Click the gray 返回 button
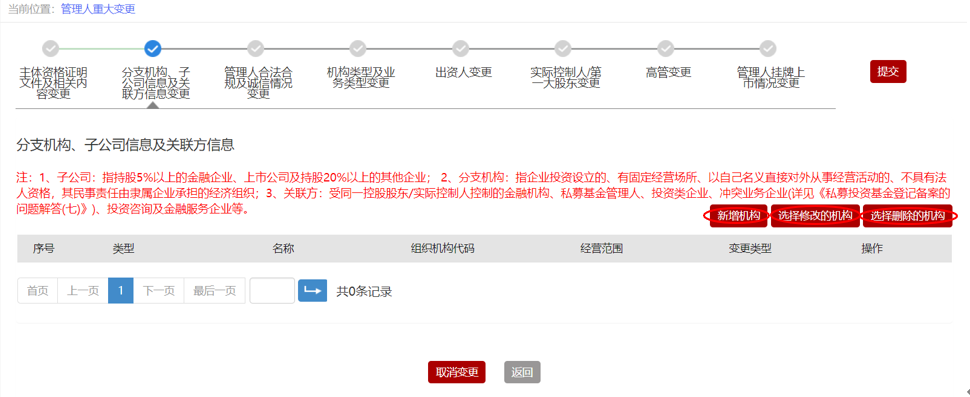970x397 pixels. tap(522, 372)
